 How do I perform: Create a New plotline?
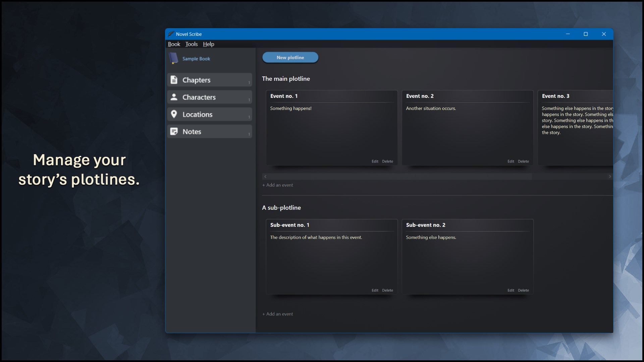(x=290, y=57)
